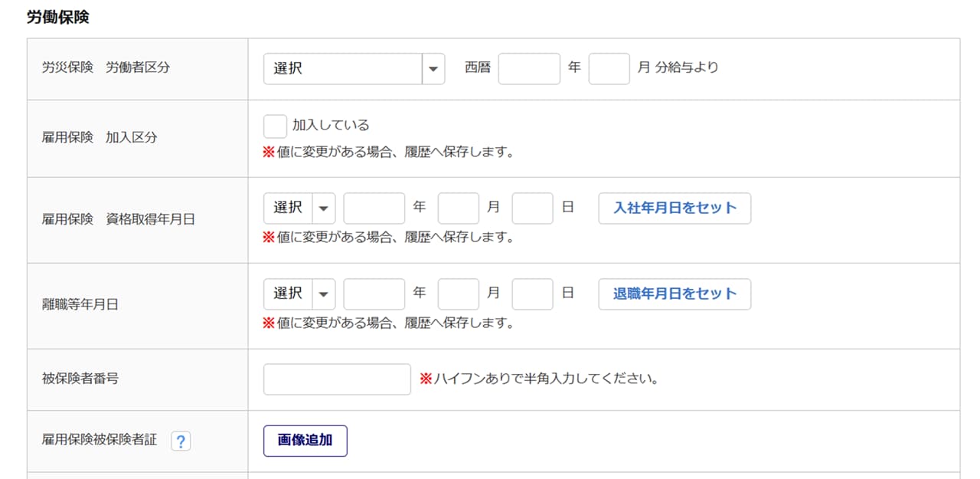The image size is (980, 479).
Task: Click the 加入している label text
Action: 331,125
